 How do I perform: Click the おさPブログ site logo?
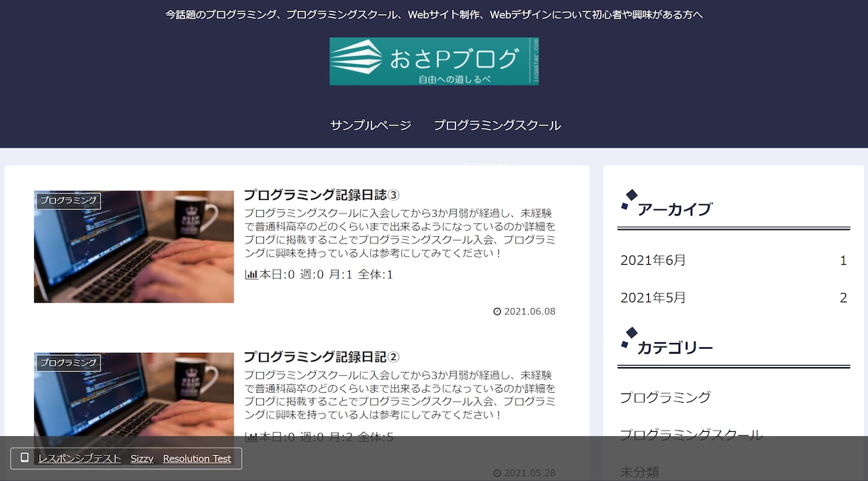click(434, 61)
